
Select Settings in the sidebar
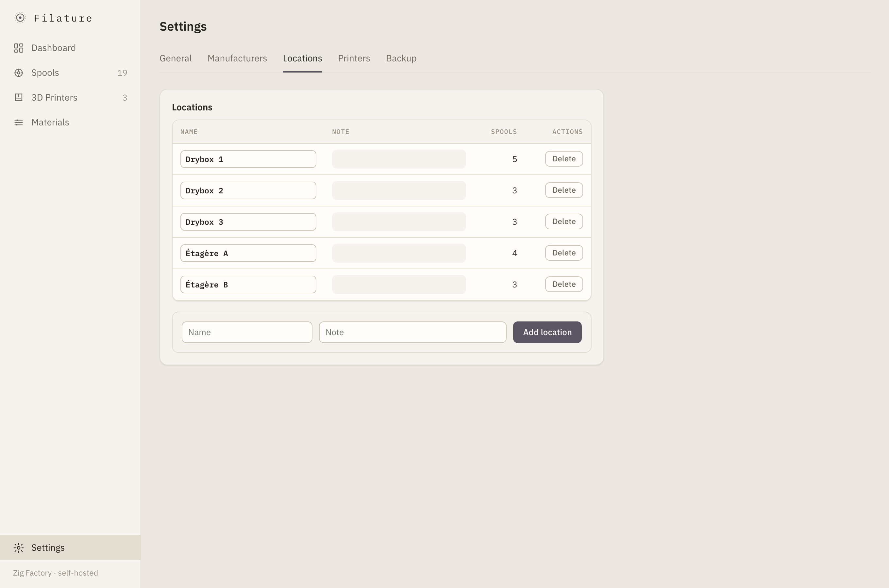pyautogui.click(x=70, y=547)
